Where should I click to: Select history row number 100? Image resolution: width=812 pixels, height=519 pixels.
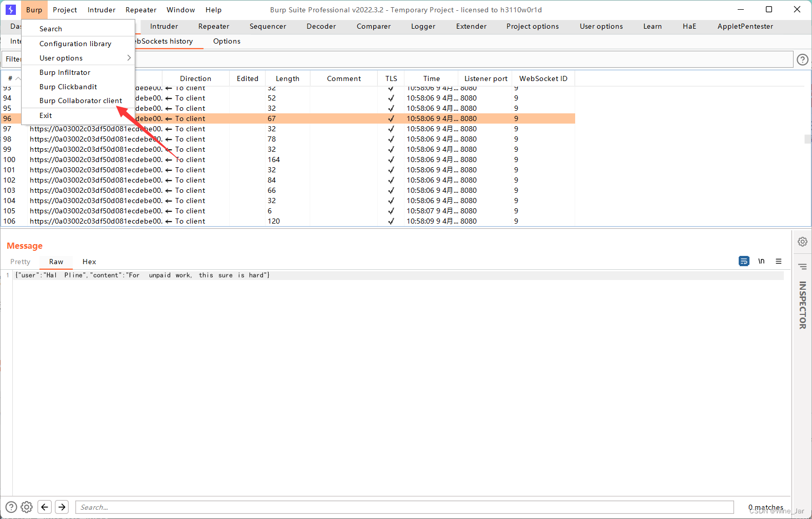point(288,159)
